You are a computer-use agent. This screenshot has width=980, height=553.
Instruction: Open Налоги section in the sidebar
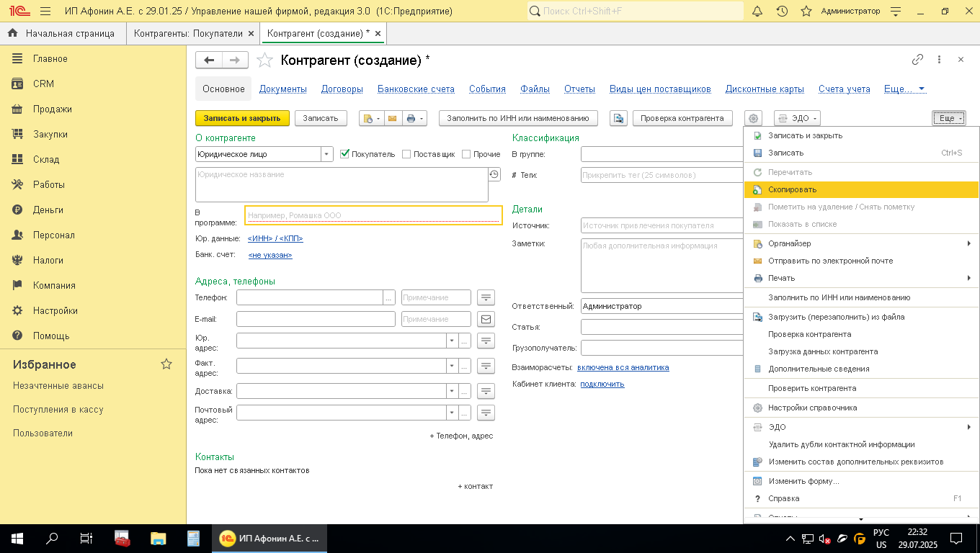point(48,260)
